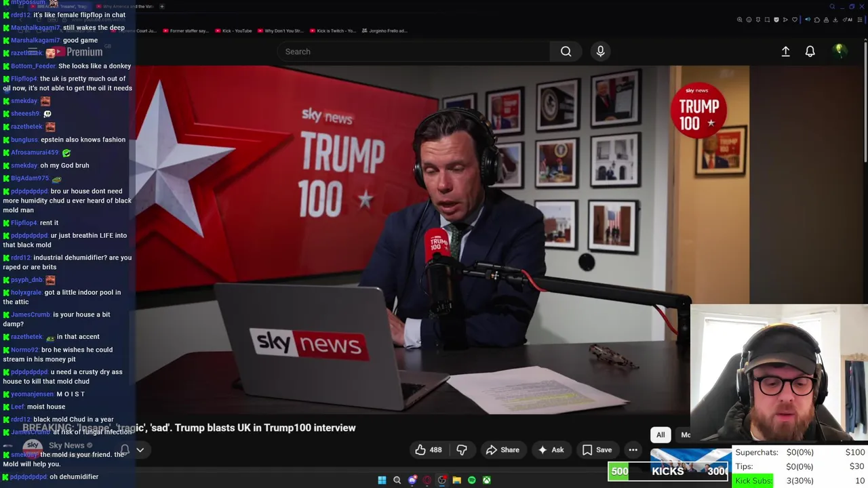The height and width of the screenshot is (488, 868).
Task: Click the browser zoom magnifier toolbar icon
Action: (740, 20)
